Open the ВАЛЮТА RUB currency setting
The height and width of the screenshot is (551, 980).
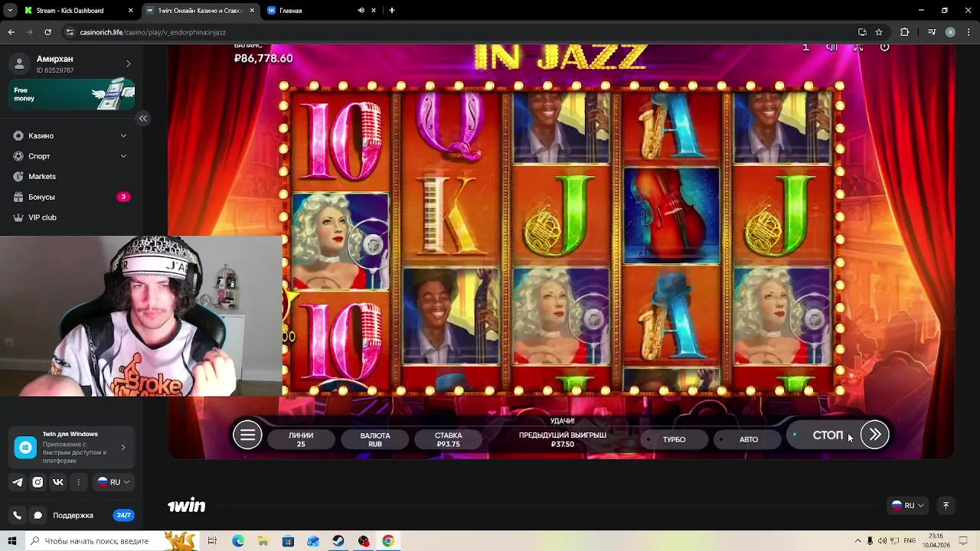pos(375,439)
